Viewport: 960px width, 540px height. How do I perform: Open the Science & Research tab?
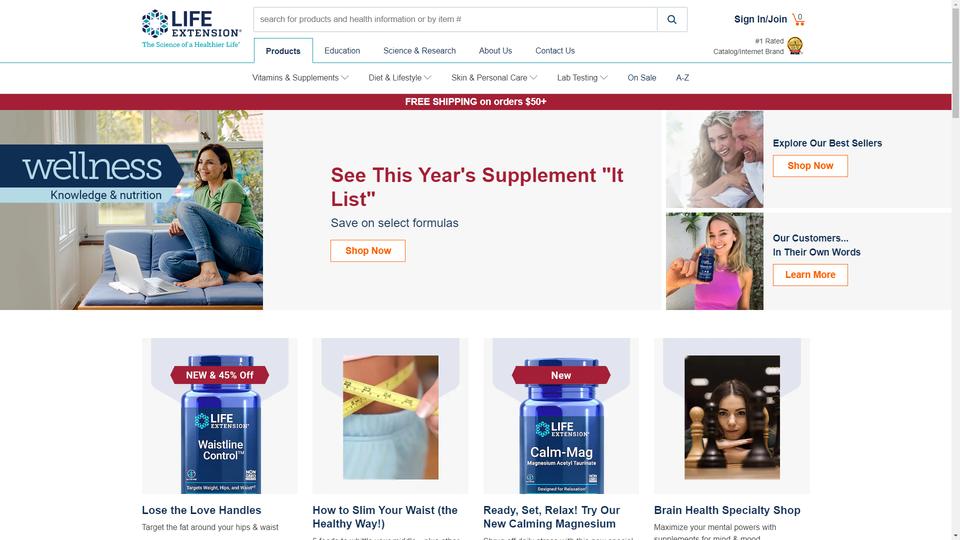pyautogui.click(x=419, y=51)
